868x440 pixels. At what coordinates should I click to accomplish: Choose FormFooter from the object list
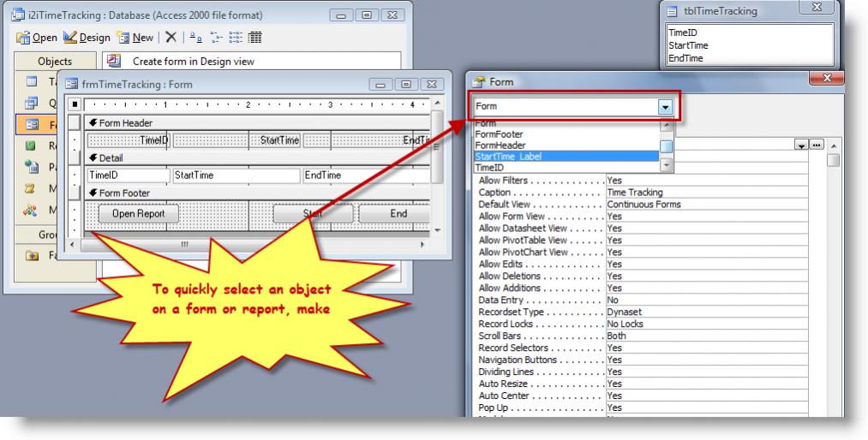(x=567, y=134)
